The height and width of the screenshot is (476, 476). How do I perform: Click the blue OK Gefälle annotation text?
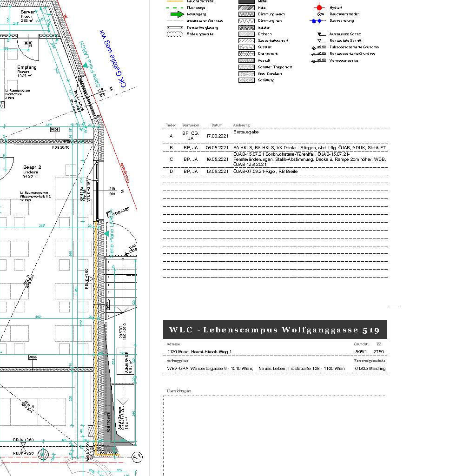coord(111,59)
